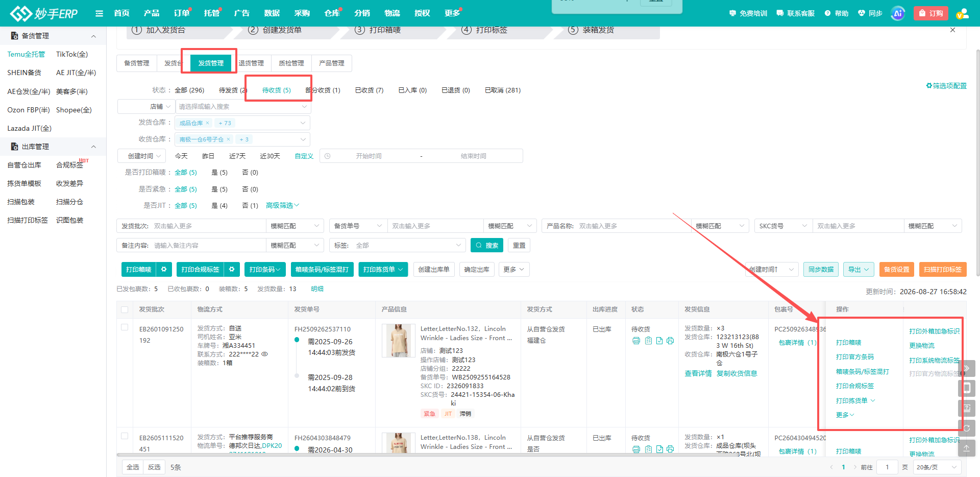
Task: Click the floating refresh icon on right edge
Action: (x=966, y=428)
